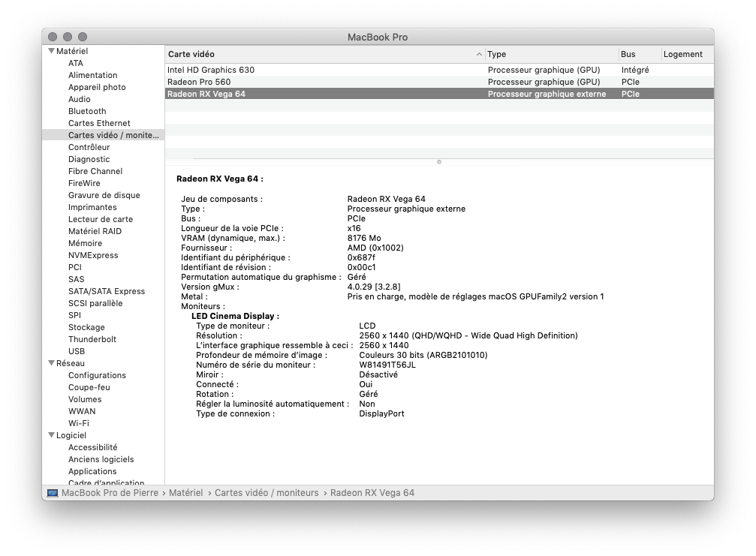
Task: Click the VRAM value 8176 Mo
Action: (364, 238)
